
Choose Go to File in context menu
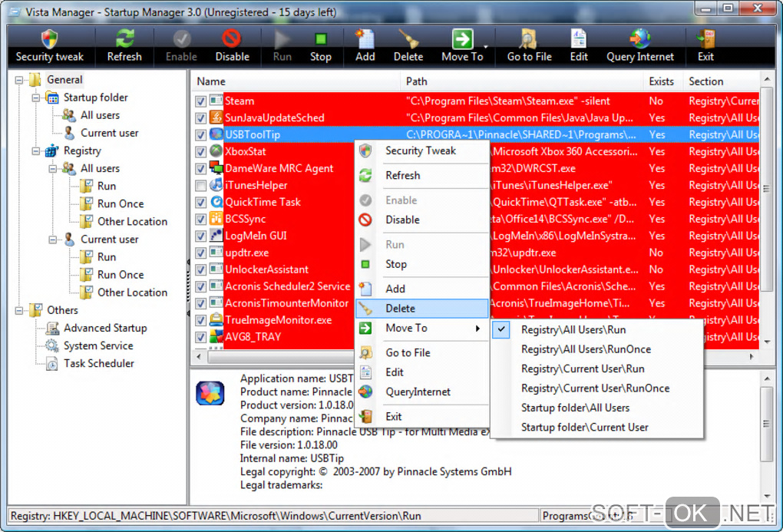tap(422, 352)
